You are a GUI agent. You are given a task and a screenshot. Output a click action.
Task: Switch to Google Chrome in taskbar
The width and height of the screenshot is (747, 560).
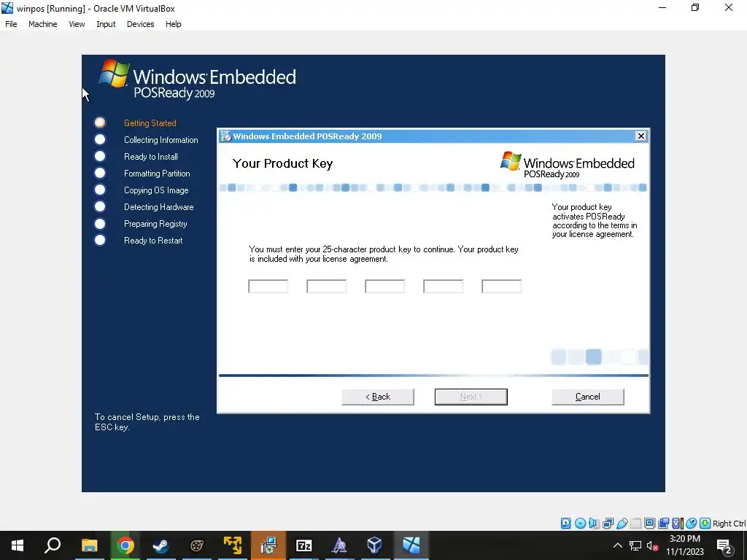[125, 545]
